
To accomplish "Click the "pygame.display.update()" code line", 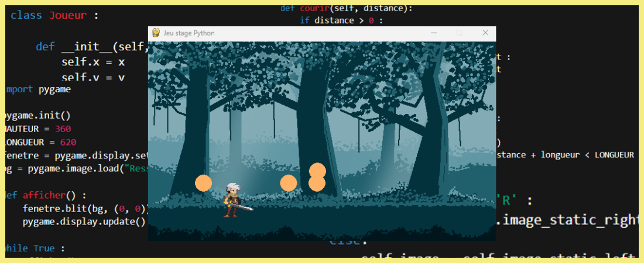I will coord(84,222).
